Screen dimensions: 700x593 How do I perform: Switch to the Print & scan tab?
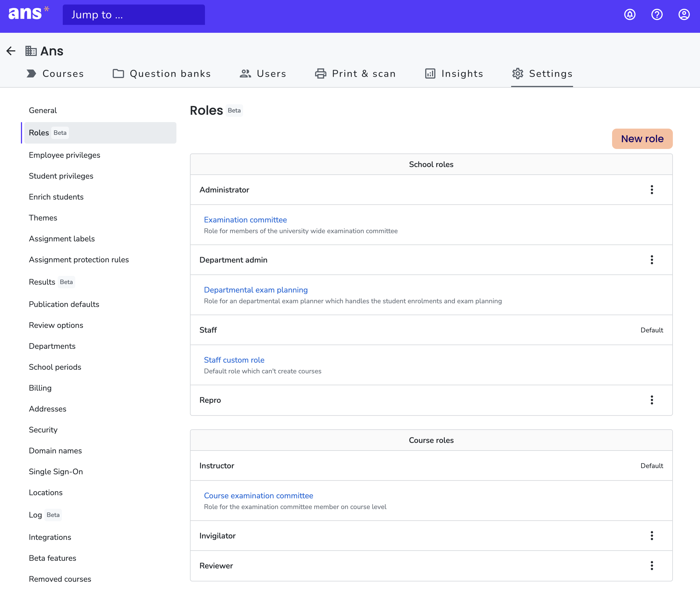355,73
